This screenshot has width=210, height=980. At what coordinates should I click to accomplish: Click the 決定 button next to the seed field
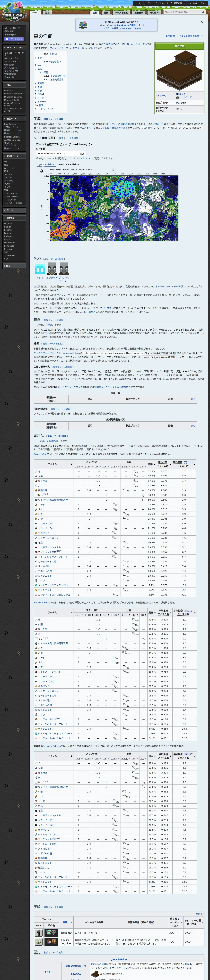[82, 154]
